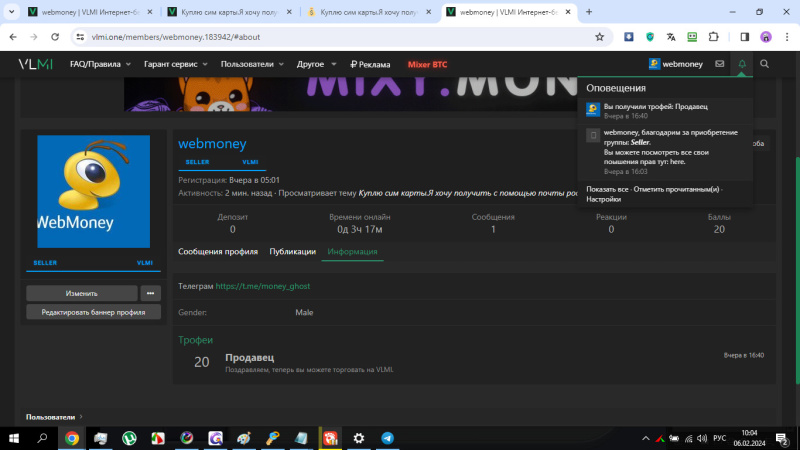Image resolution: width=800 pixels, height=450 pixels.
Task: Open Telegram from the taskbar
Action: pyautogui.click(x=387, y=438)
